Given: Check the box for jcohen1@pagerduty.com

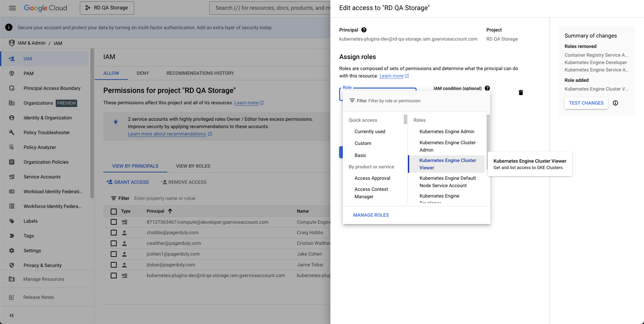Looking at the screenshot, I should [x=114, y=254].
